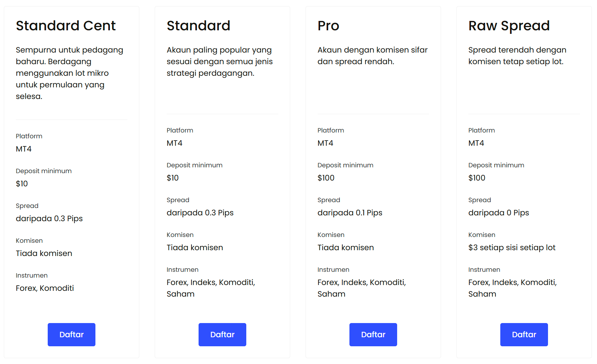The width and height of the screenshot is (597, 364).
Task: Click the Raw Spread title
Action: pyautogui.click(x=509, y=25)
